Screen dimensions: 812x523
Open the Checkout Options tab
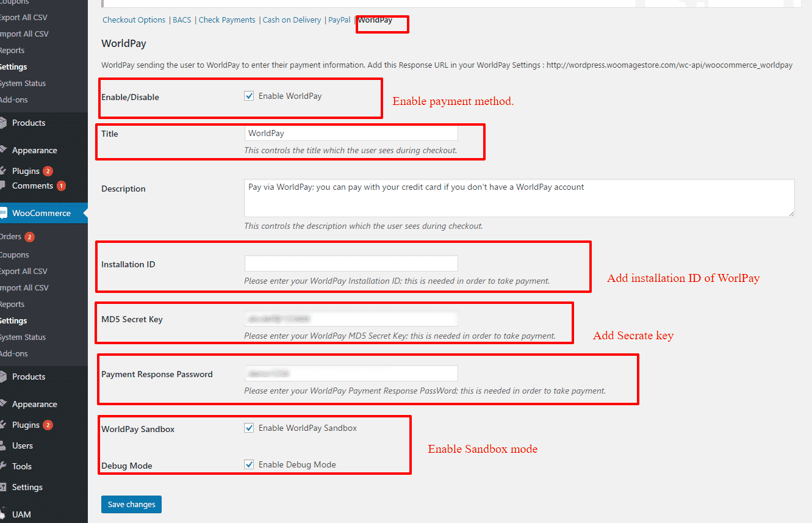pos(134,20)
